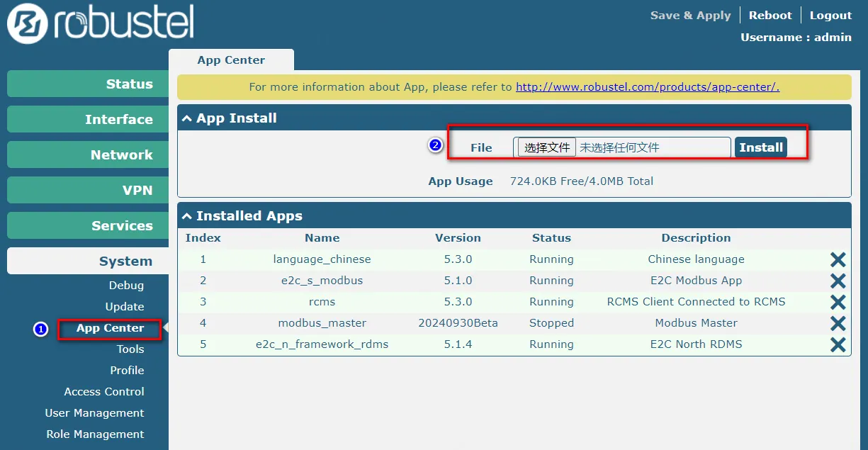Reboot the router
Image resolution: width=868 pixels, height=450 pixels.
770,16
